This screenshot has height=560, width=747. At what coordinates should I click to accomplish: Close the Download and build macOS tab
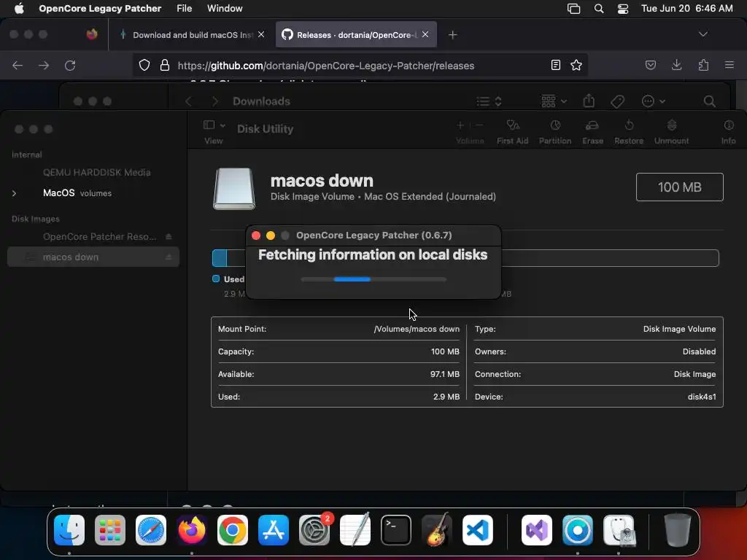click(261, 34)
